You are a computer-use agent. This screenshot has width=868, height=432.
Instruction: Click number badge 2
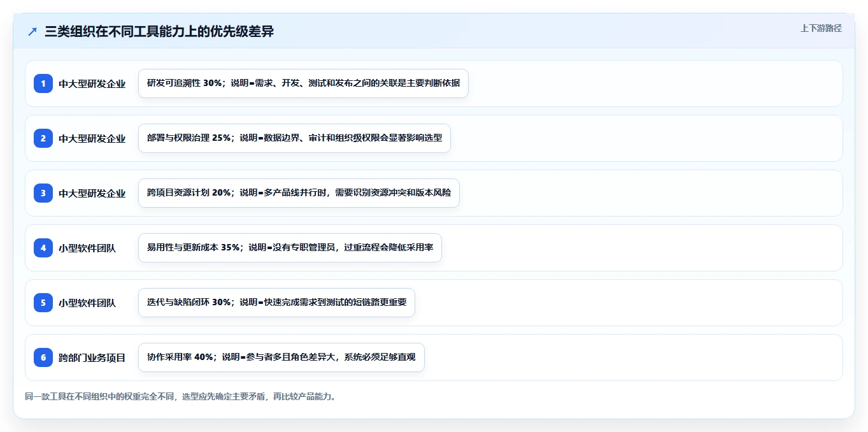click(x=43, y=138)
